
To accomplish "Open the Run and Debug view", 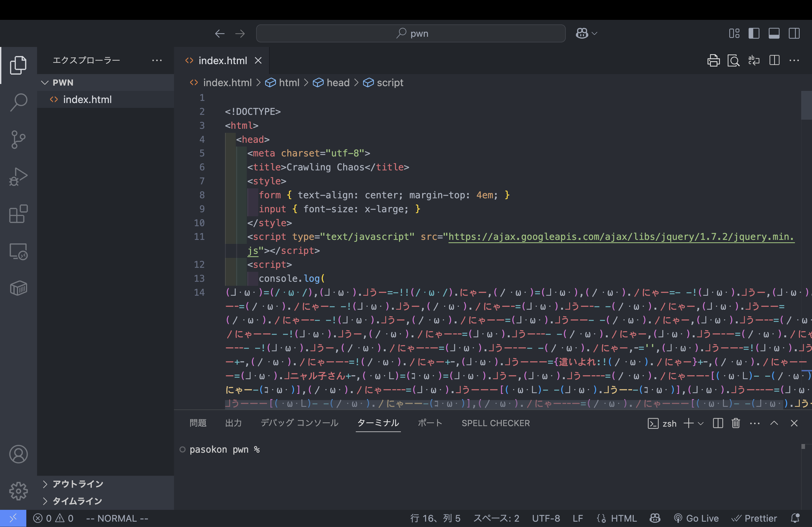I will [x=19, y=177].
